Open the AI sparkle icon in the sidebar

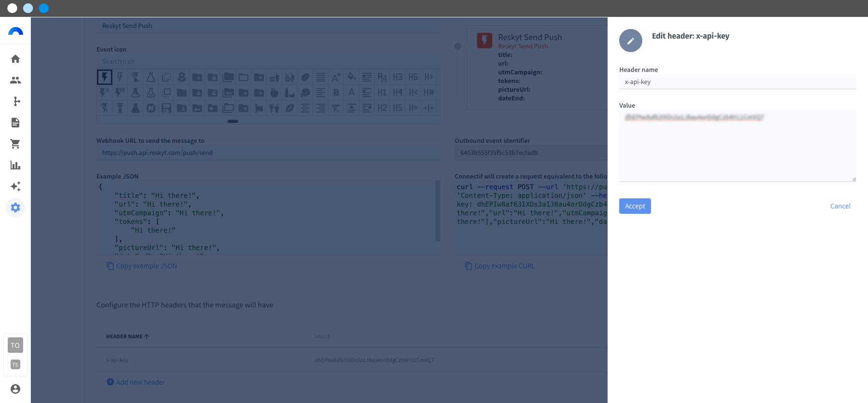(15, 186)
